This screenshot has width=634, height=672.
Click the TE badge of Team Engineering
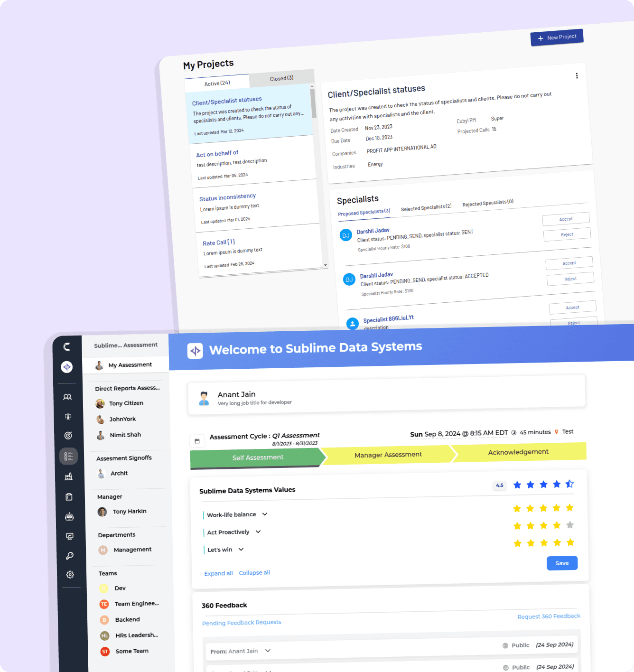pyautogui.click(x=104, y=604)
